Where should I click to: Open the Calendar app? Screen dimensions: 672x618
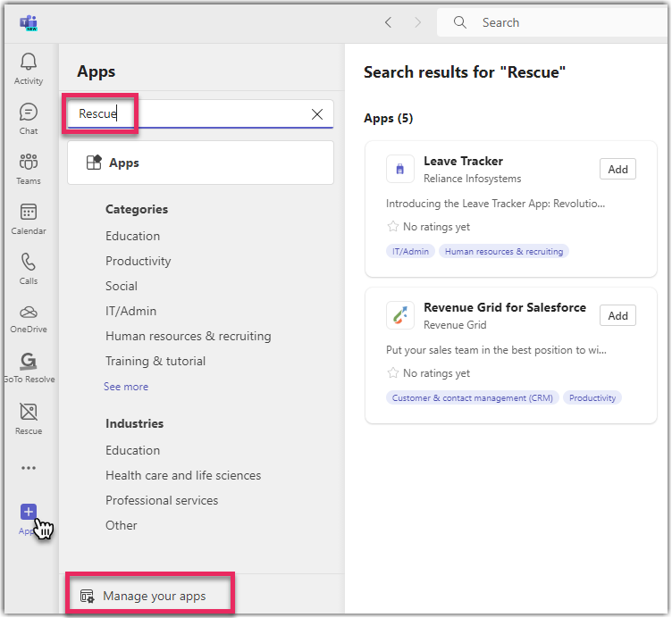tap(29, 220)
